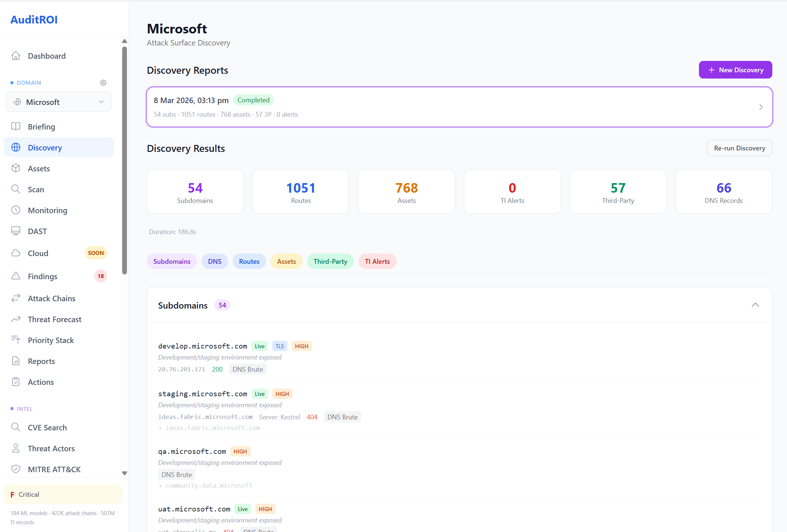Open Threat Forecast via its trend icon

tap(16, 319)
